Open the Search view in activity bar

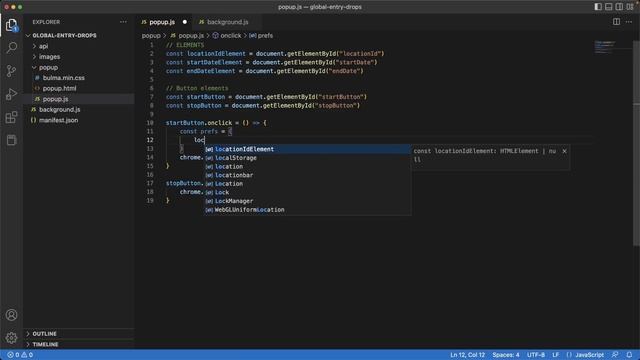pos(11,48)
